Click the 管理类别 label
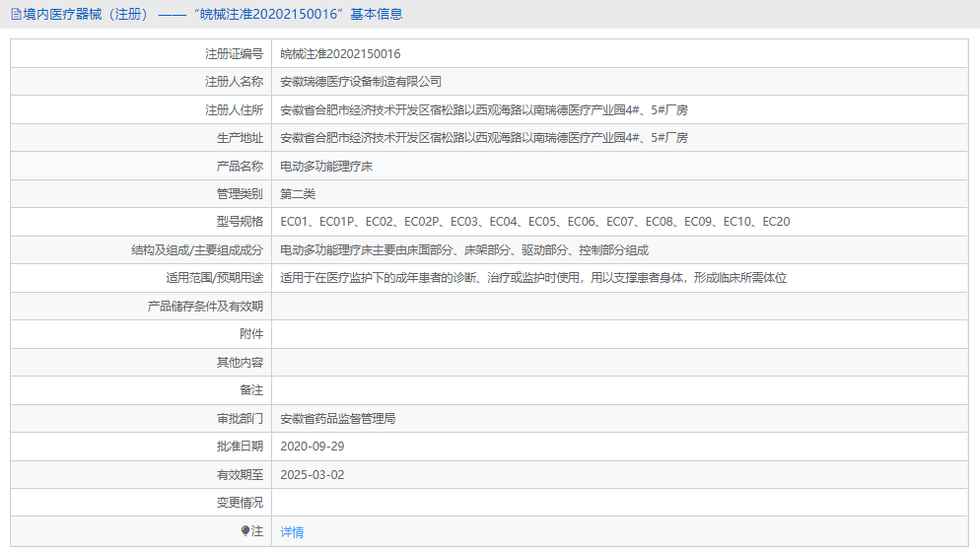Viewport: 980px width, 552px height. coord(240,194)
